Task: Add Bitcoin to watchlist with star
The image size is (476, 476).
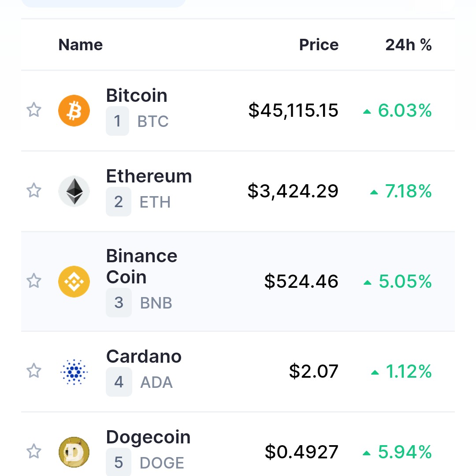Action: coord(33,110)
